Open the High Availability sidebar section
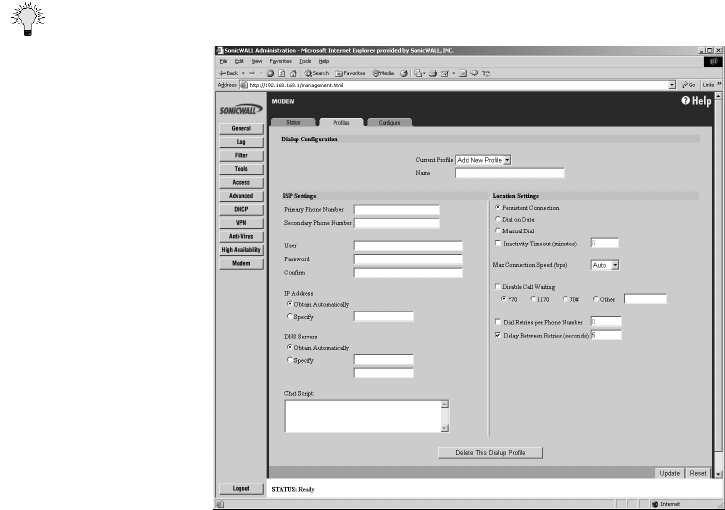725x510 pixels. (241, 250)
